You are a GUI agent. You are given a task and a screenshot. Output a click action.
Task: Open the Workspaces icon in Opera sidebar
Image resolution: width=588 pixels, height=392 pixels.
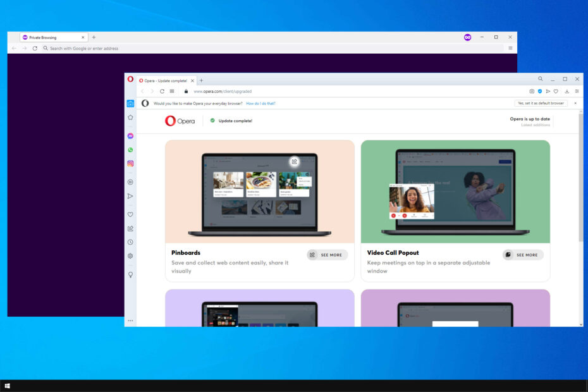(130, 104)
